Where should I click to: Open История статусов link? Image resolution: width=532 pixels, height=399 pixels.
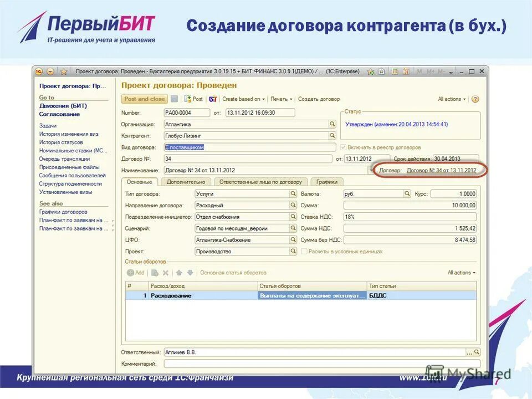pos(61,142)
